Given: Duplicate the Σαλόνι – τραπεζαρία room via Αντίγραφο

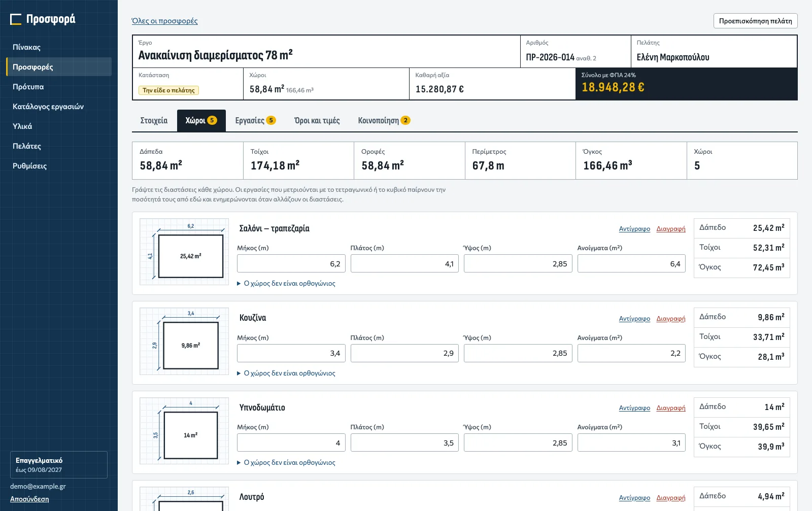Looking at the screenshot, I should click(634, 229).
